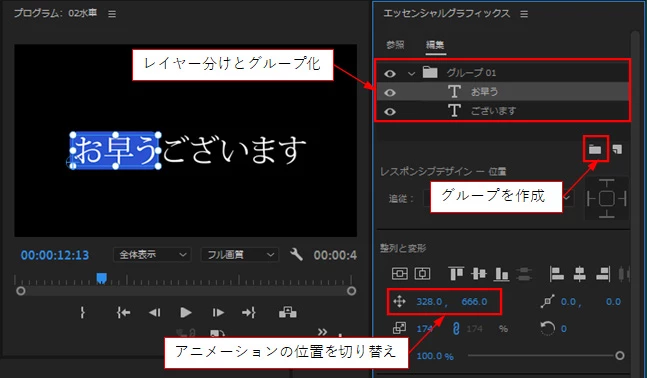647x378 pixels.
Task: Click the T icon of お早う layer
Action: [x=454, y=91]
